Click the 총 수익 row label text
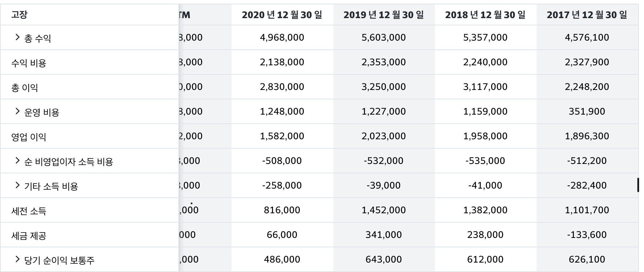This screenshot has height=272, width=644. pos(38,38)
